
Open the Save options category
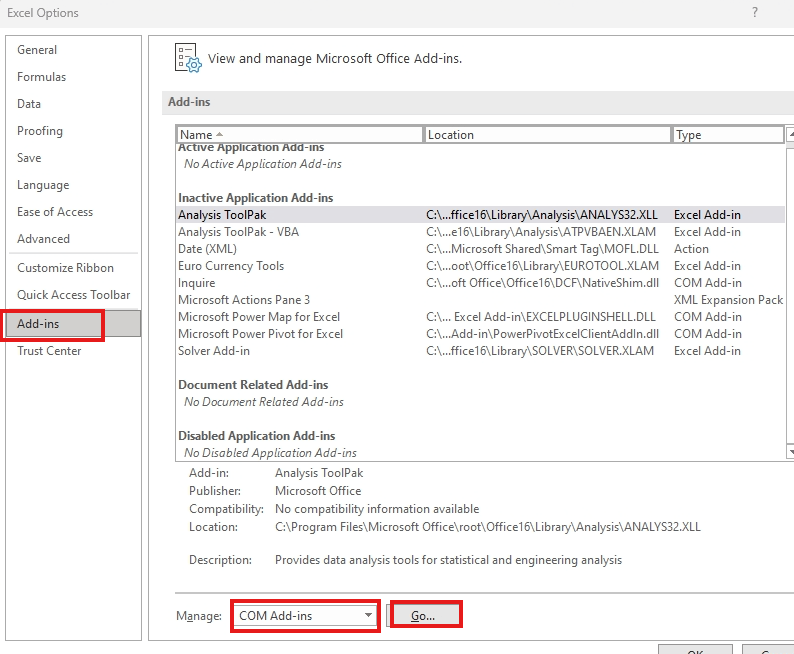pyautogui.click(x=29, y=157)
